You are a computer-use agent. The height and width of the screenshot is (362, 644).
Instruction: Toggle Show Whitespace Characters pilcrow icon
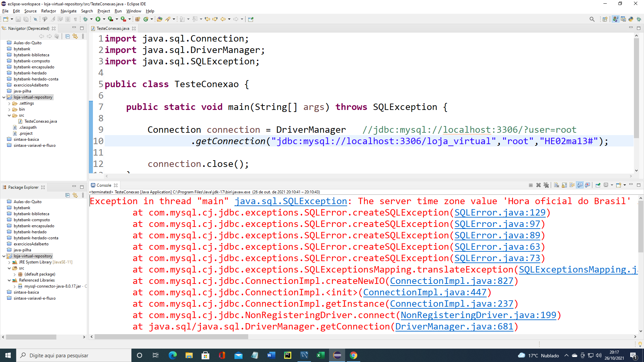click(x=75, y=19)
